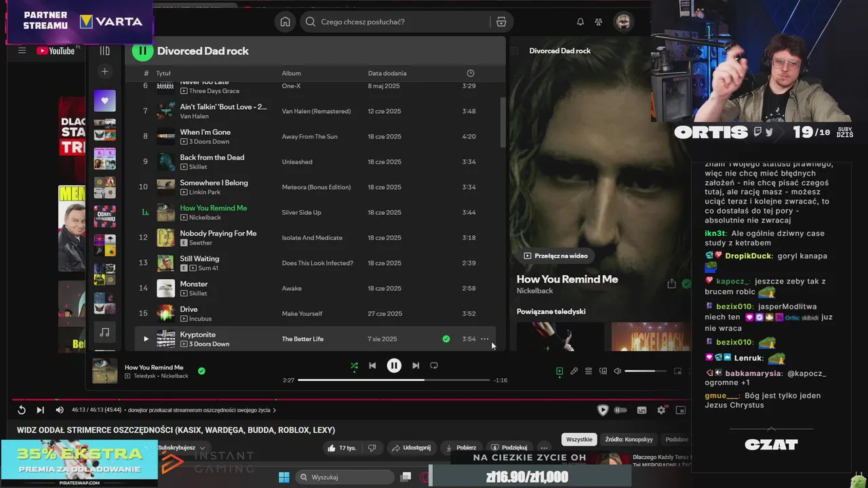Open YouTube more actions ellipsis
868x488 pixels.
(544, 447)
